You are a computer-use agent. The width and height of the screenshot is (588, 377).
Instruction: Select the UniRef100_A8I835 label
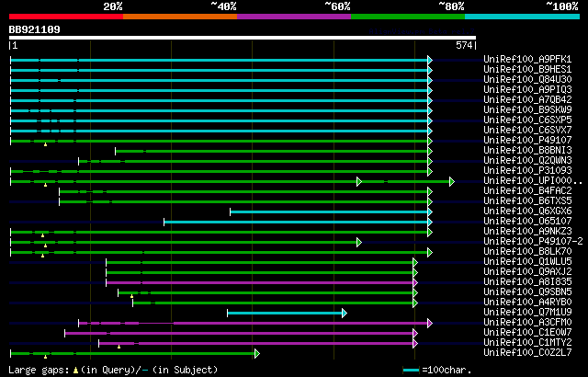[527, 282]
